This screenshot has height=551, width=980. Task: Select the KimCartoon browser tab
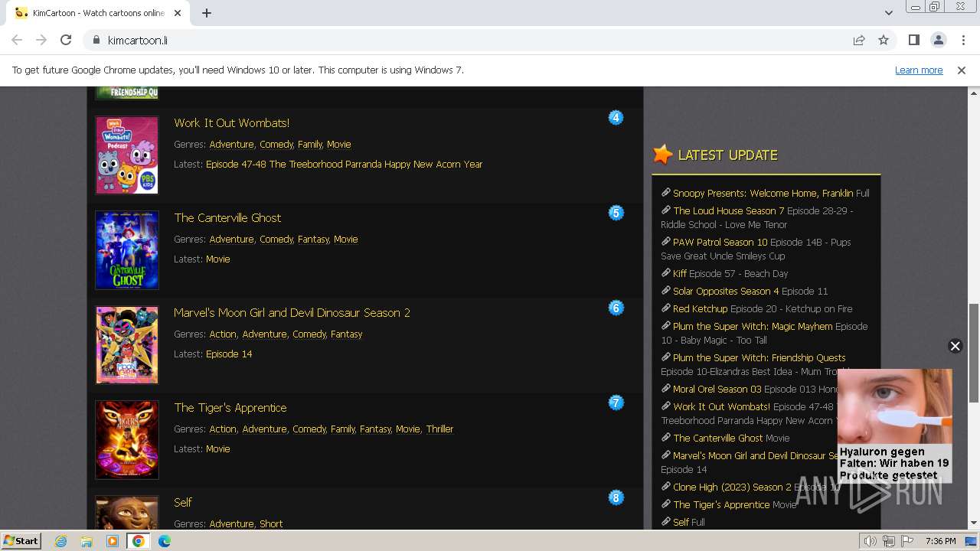[98, 13]
